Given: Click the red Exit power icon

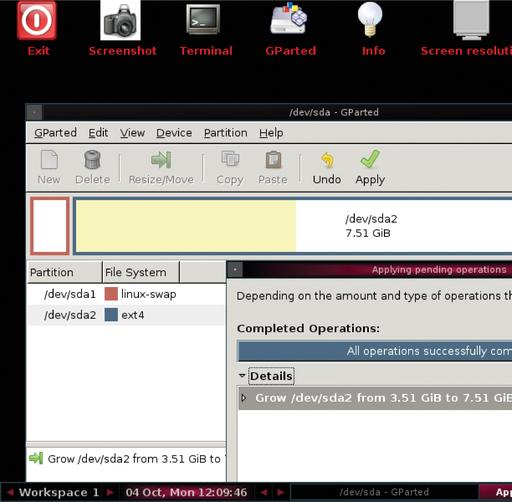Looking at the screenshot, I should pyautogui.click(x=37, y=20).
